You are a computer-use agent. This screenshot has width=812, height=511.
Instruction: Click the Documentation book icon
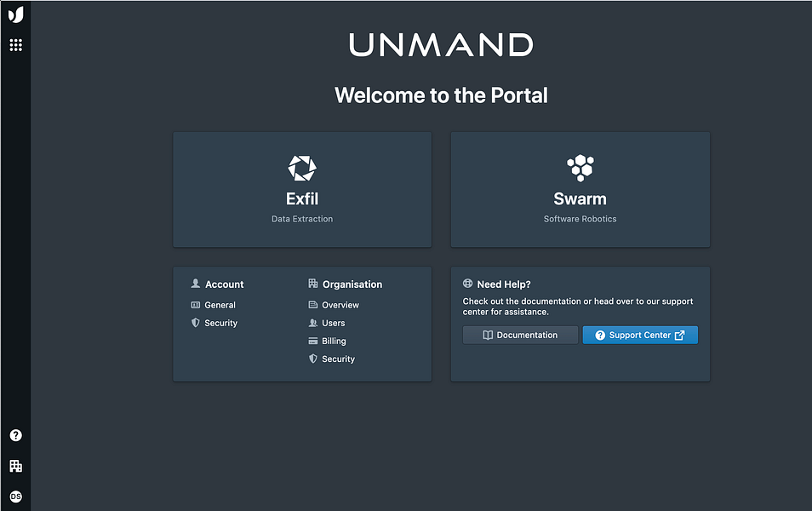click(488, 335)
